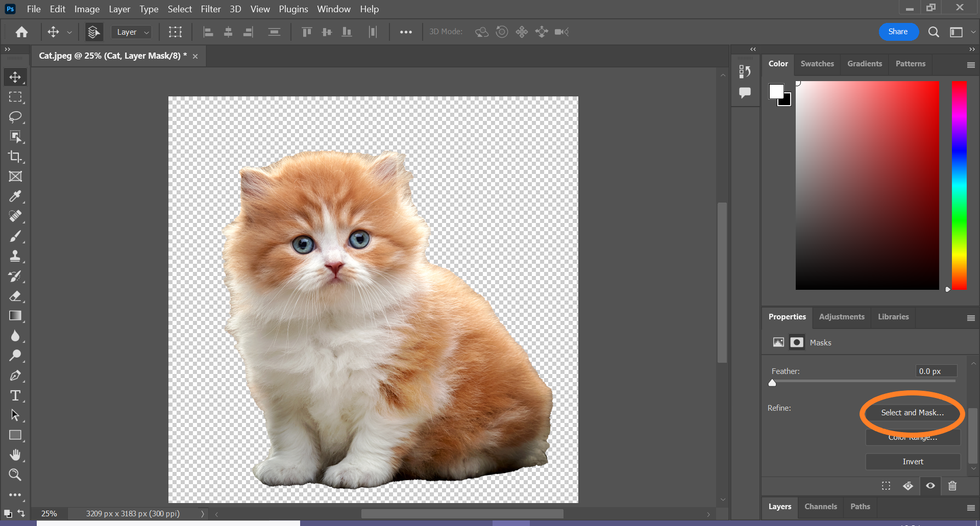
Task: Select the Spot Healing Brush tool
Action: click(x=15, y=216)
